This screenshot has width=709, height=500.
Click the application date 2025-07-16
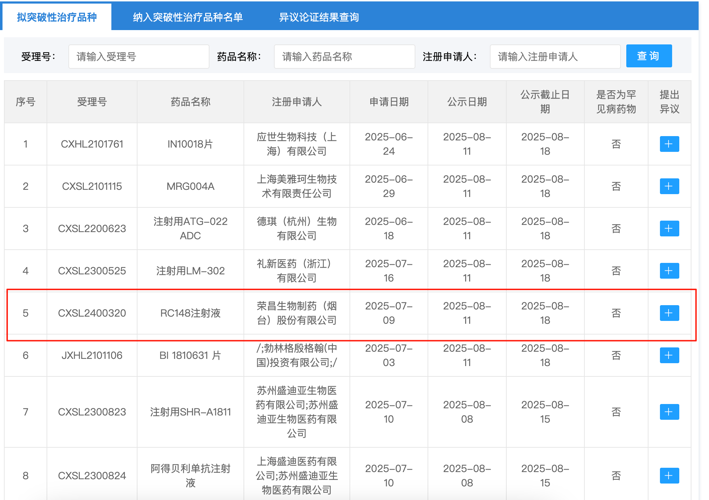click(x=389, y=271)
